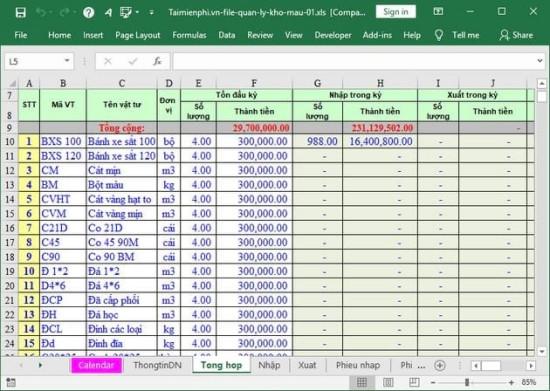Open the Calendar sheet tab
Screen dimensions: 550x391
click(x=96, y=365)
